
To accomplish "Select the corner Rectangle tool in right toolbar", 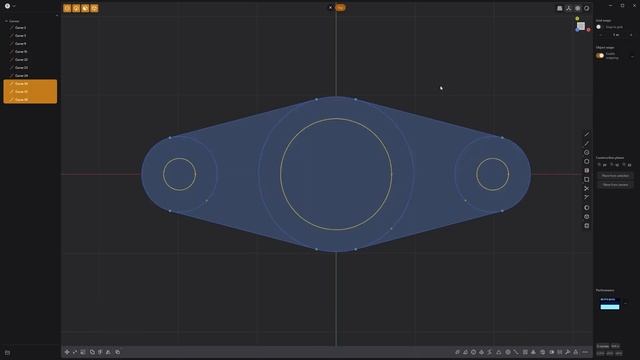I will (x=587, y=180).
